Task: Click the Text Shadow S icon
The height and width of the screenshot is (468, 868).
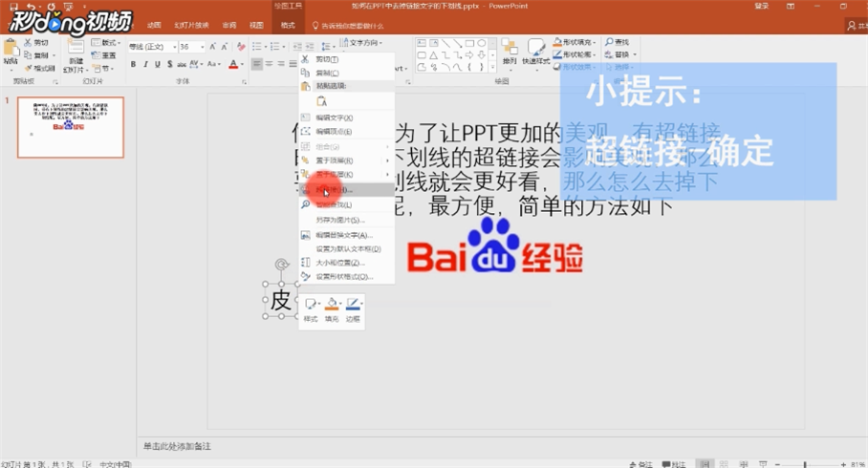Action: pyautogui.click(x=169, y=64)
